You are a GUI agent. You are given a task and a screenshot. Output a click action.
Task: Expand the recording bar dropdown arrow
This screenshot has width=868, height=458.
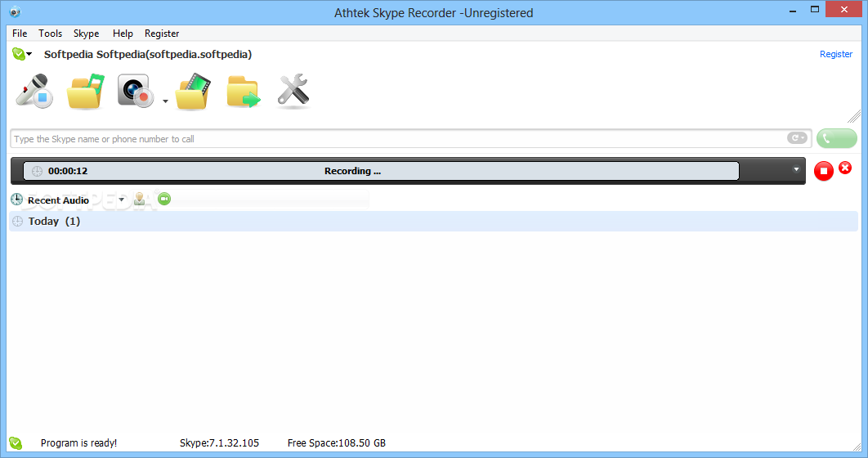click(x=796, y=169)
